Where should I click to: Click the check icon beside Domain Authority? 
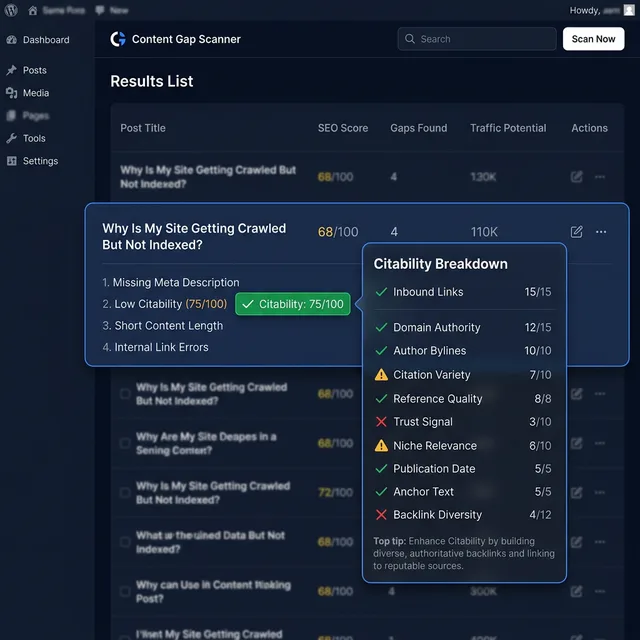(x=381, y=327)
